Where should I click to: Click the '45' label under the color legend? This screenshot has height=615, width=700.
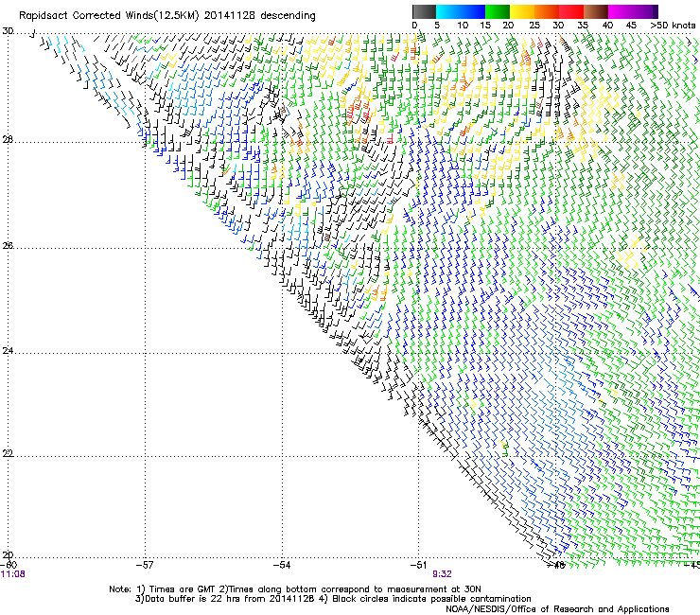tap(631, 25)
